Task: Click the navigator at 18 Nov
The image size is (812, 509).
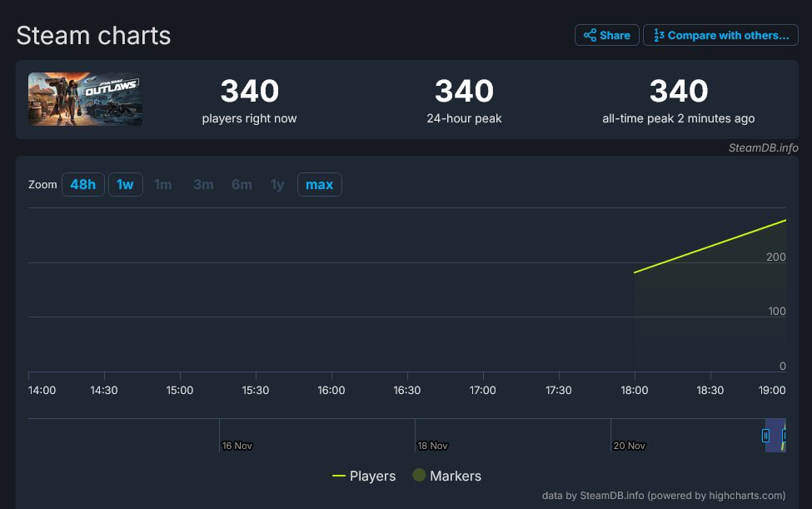Action: 432,446
